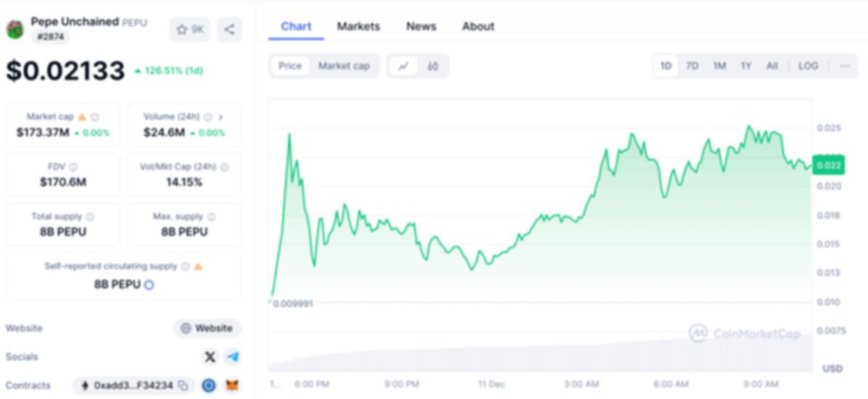868x399 pixels.
Task: Select the 7D time range
Action: tap(692, 66)
